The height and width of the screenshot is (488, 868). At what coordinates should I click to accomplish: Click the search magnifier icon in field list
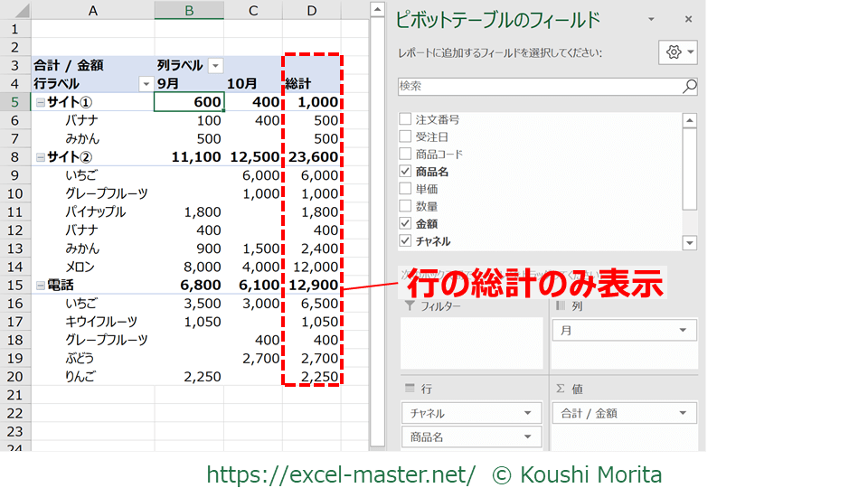point(689,87)
